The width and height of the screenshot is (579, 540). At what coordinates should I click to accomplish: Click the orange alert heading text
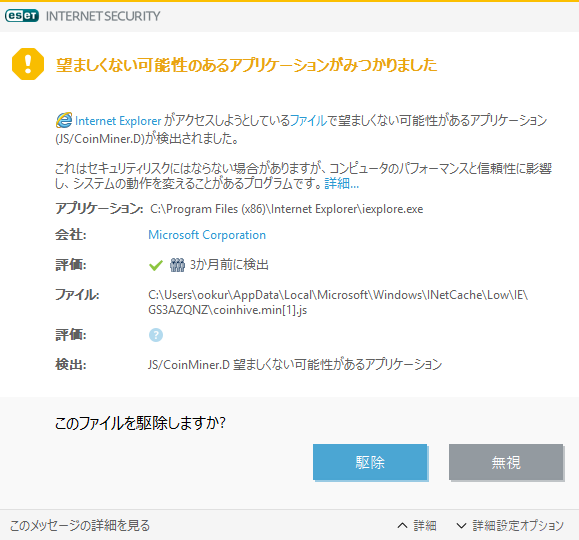coord(246,65)
